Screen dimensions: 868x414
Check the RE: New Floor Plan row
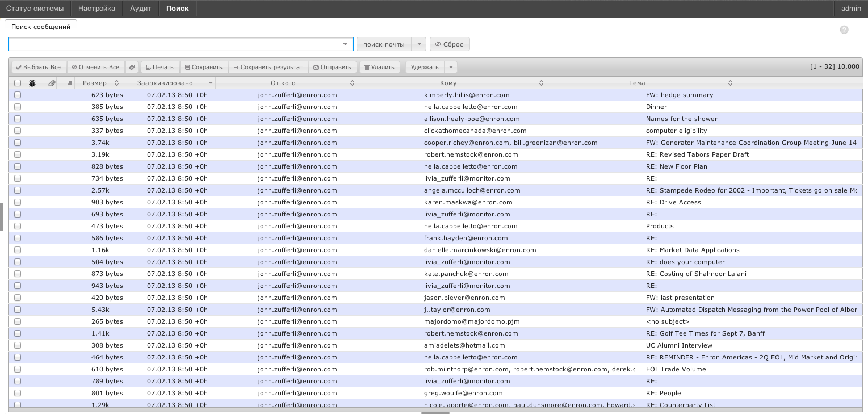[18, 166]
